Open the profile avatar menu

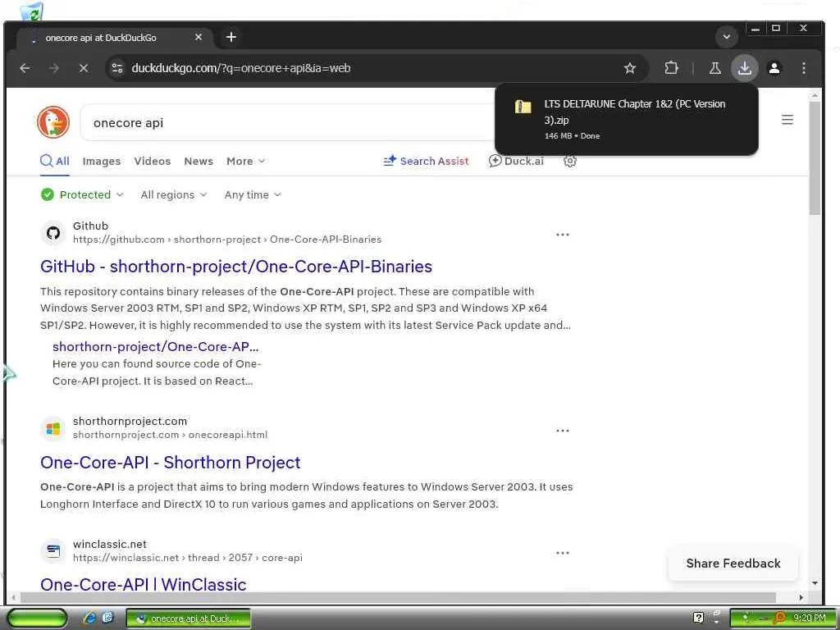pos(774,68)
